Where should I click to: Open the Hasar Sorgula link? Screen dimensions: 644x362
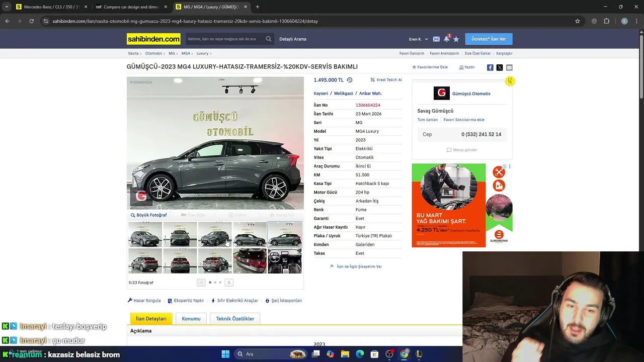coord(144,301)
